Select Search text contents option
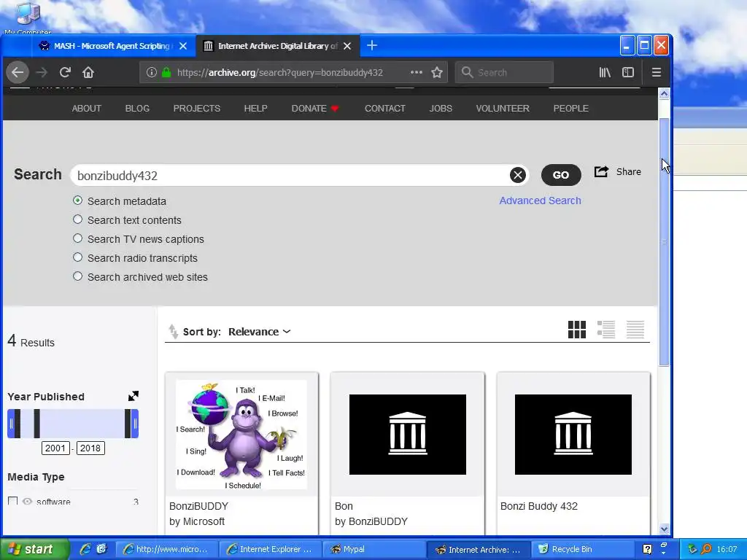 pos(77,219)
